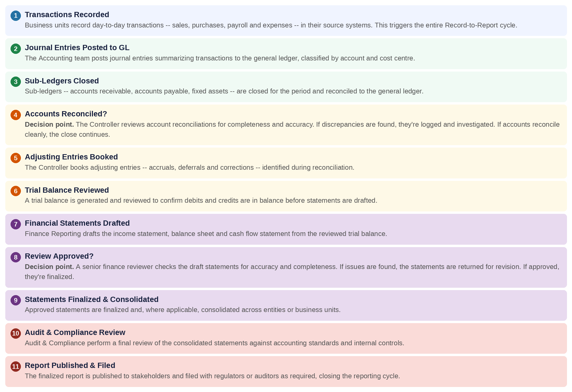
Task: Click the orange step 4 badge
Action: [16, 115]
